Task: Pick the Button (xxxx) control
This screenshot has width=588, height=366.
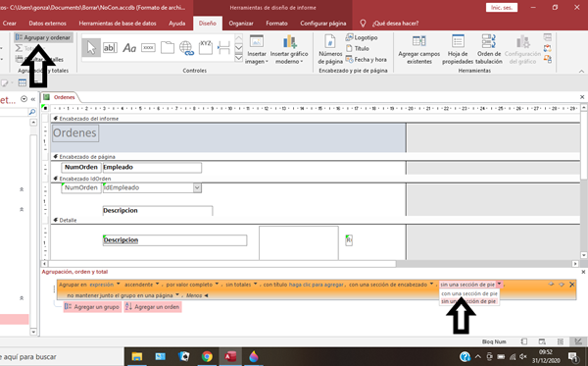Action: click(x=149, y=48)
